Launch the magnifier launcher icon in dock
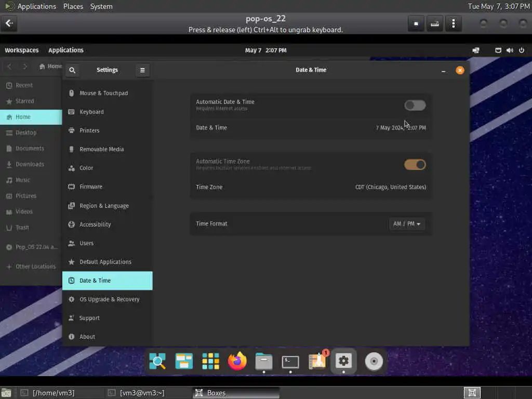The height and width of the screenshot is (399, 532). point(157,361)
